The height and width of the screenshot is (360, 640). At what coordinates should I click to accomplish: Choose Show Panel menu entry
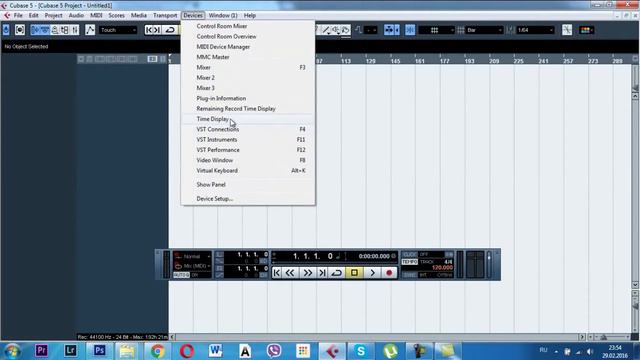pyautogui.click(x=248, y=184)
